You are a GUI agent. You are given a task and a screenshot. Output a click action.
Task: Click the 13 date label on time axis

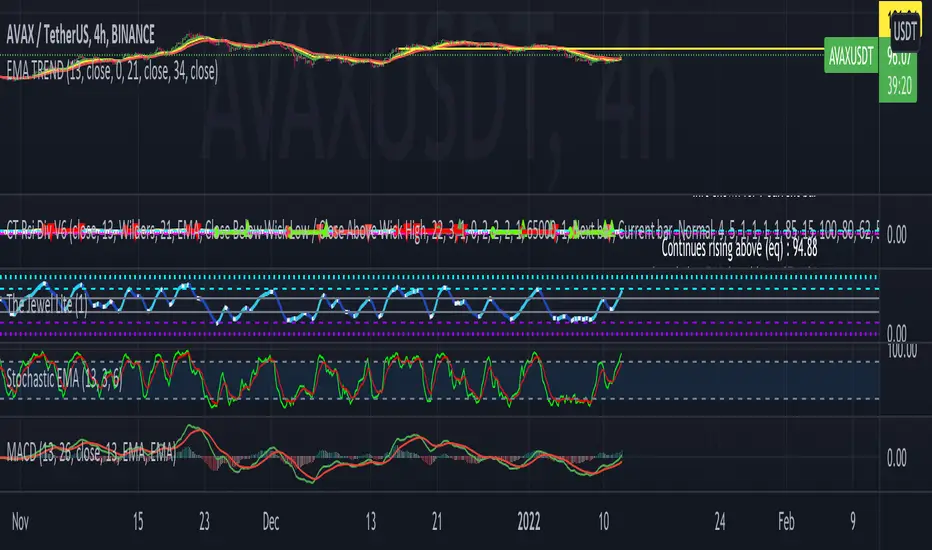point(370,522)
